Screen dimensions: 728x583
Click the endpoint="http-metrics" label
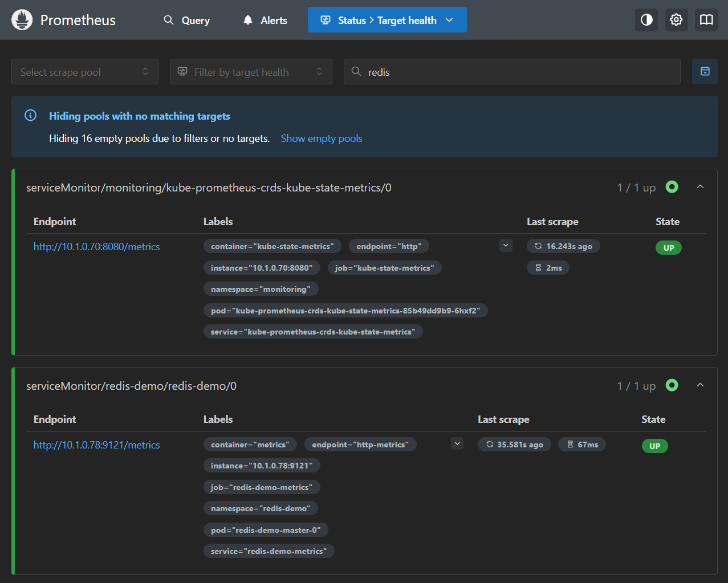360,445
